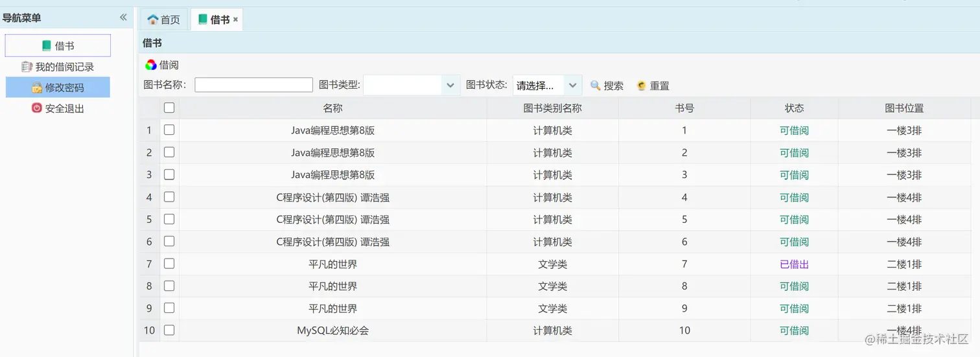Click the 借阅 toolbar button
Viewport: 980px width, 357px height.
[162, 65]
